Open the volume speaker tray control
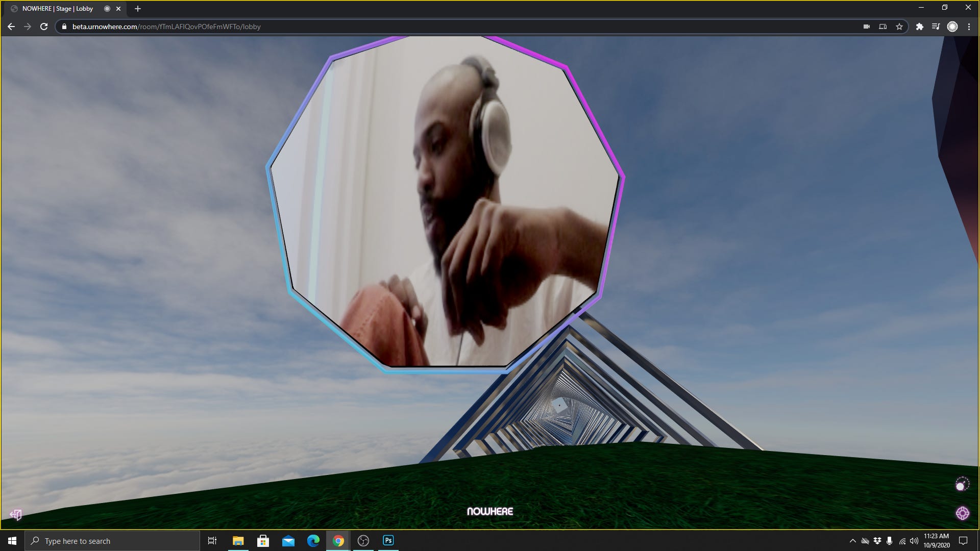This screenshot has width=980, height=551. coord(914,541)
